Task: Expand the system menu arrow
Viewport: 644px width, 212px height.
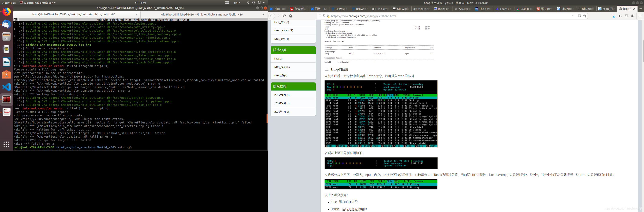Action: tap(264, 3)
